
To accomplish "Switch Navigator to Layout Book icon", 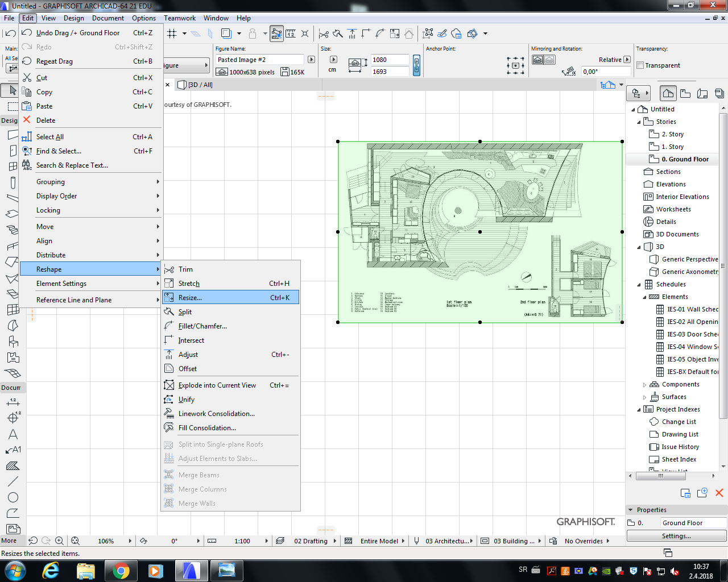I will (x=702, y=93).
